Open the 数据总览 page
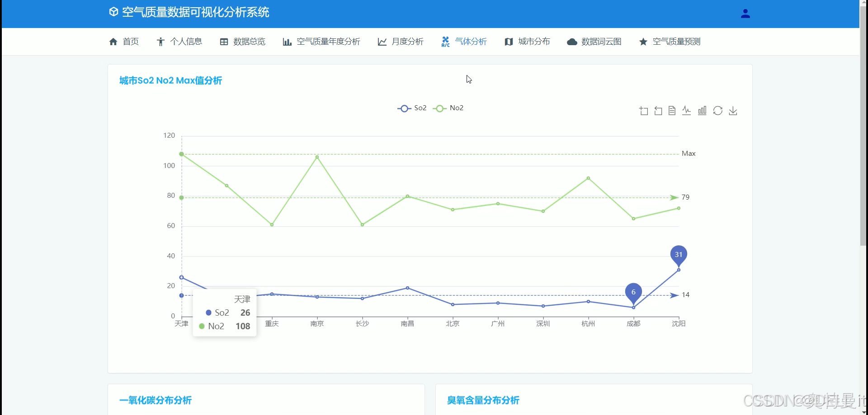 242,42
